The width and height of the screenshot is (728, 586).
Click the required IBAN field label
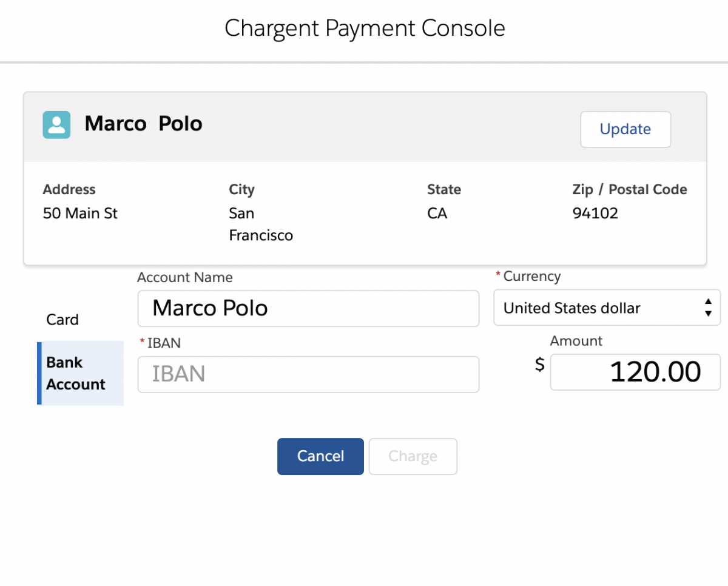click(x=163, y=343)
